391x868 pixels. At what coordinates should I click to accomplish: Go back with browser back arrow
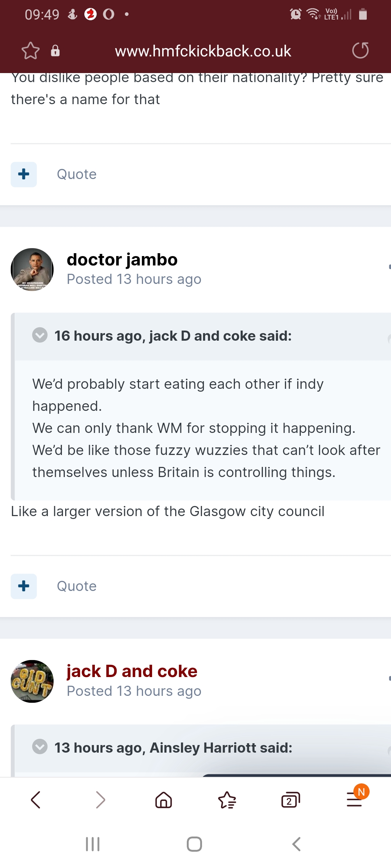[36, 800]
